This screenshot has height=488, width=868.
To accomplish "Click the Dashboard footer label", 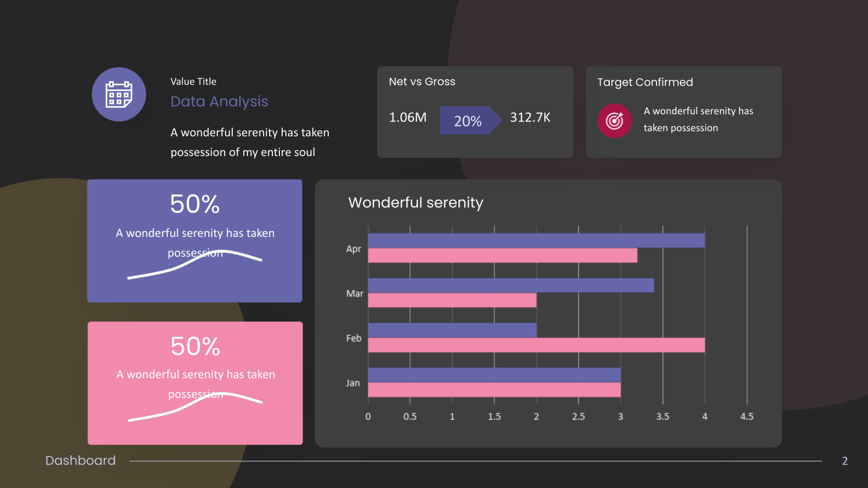I will 80,460.
